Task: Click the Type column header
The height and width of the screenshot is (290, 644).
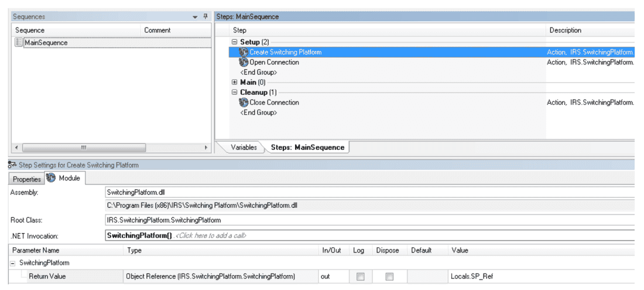Action: (221, 250)
